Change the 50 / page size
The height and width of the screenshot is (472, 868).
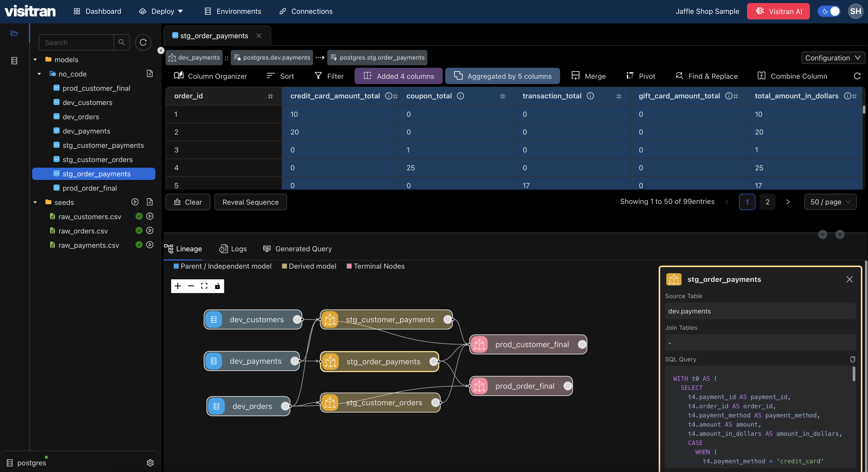coord(830,202)
